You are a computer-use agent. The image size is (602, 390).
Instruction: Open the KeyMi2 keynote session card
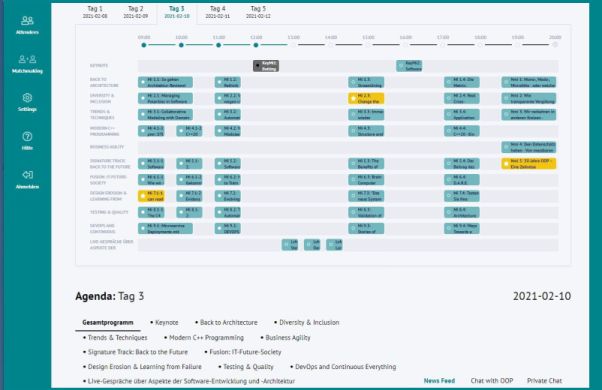[x=409, y=66]
